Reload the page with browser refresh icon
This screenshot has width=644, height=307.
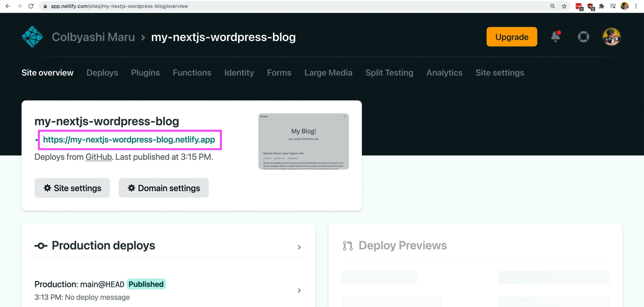(31, 6)
